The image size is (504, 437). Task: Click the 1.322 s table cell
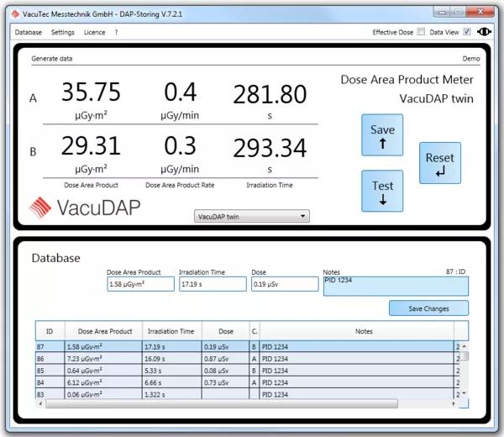tap(172, 394)
